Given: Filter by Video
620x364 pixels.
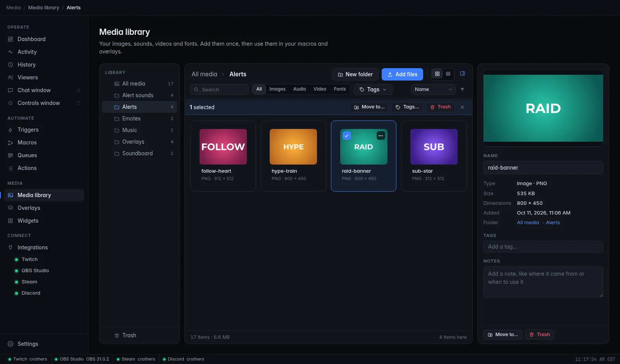Looking at the screenshot, I should pos(320,89).
